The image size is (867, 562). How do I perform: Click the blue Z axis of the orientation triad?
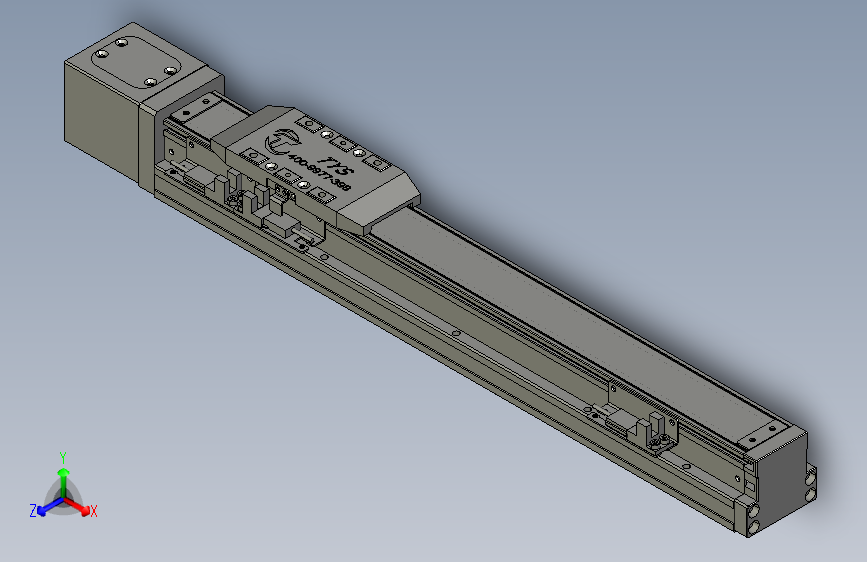pyautogui.click(x=50, y=507)
